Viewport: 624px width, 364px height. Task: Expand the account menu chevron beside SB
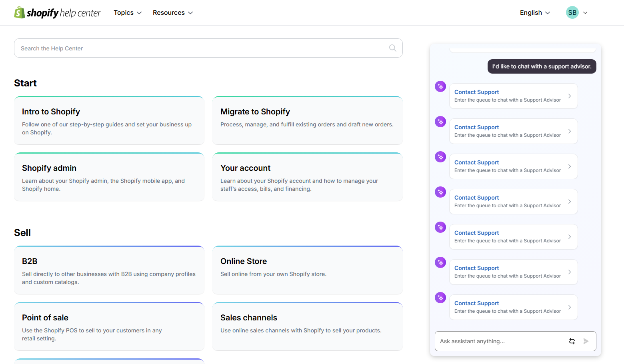pyautogui.click(x=585, y=13)
